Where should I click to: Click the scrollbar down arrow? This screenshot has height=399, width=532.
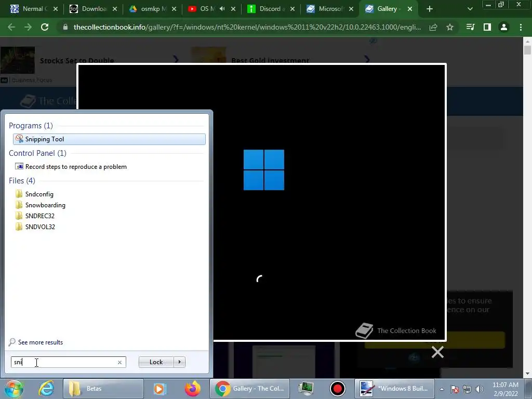tap(527, 373)
